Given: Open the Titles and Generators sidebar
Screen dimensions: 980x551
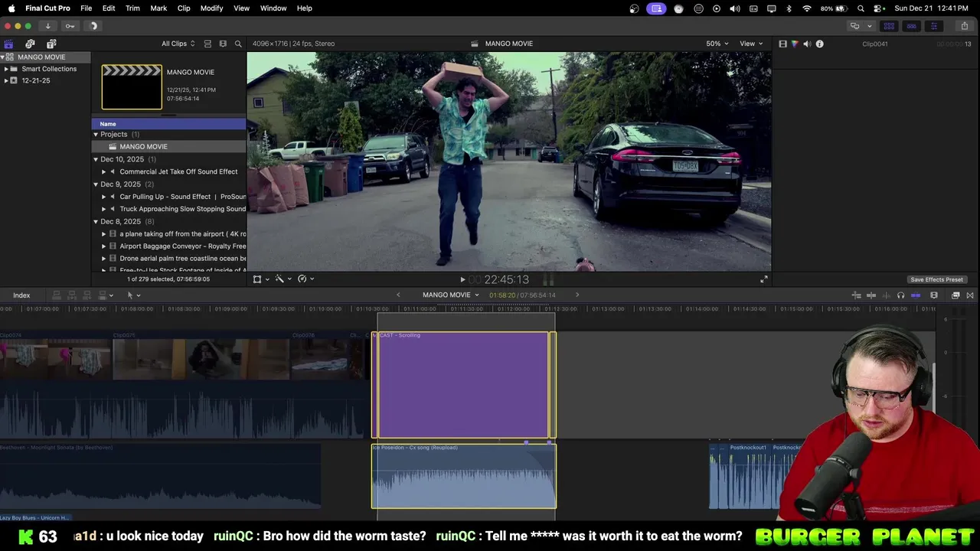Looking at the screenshot, I should pyautogui.click(x=51, y=44).
